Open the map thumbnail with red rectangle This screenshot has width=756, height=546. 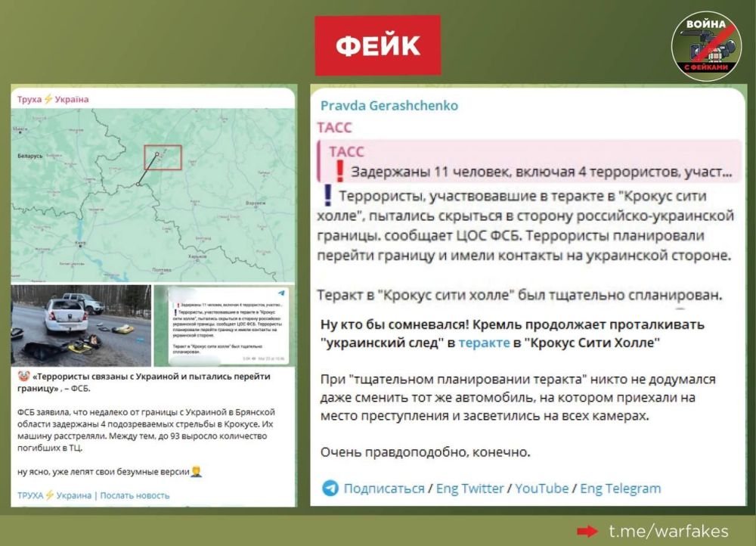pyautogui.click(x=153, y=195)
